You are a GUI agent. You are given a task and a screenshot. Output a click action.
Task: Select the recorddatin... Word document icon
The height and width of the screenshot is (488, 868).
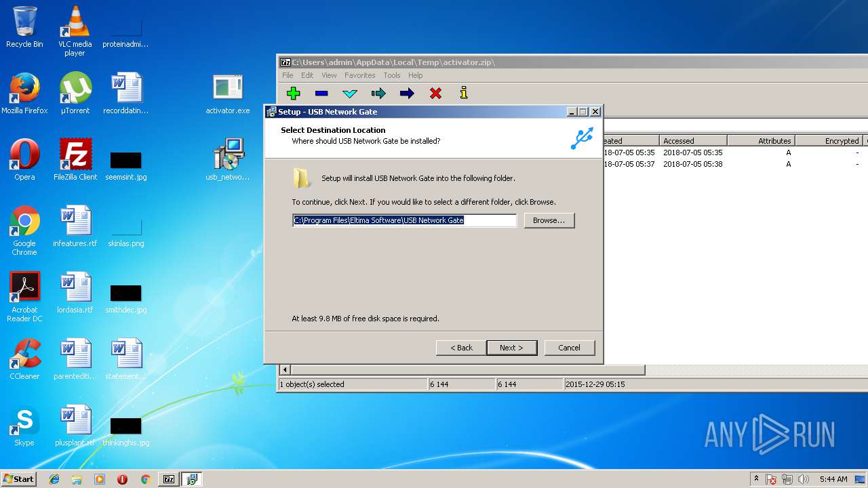(126, 94)
